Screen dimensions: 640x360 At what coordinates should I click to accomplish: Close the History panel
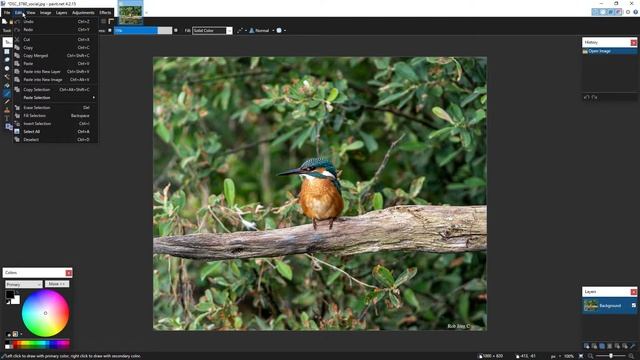(x=633, y=42)
